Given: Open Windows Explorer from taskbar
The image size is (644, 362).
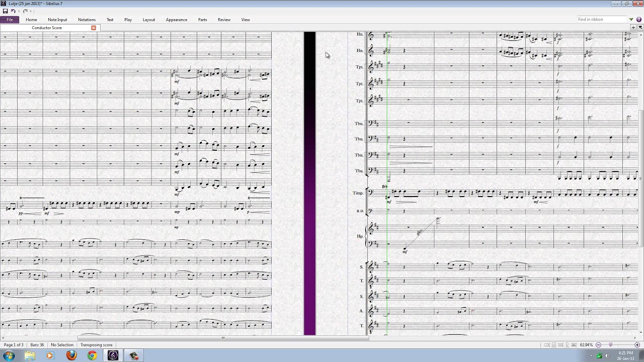Looking at the screenshot, I should 30,355.
